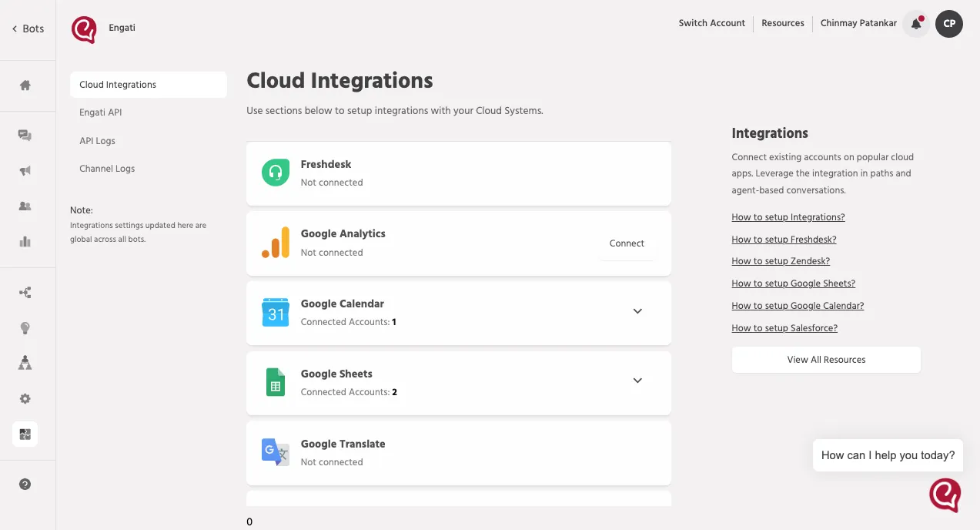
Task: Connect Google Analytics
Action: (627, 243)
